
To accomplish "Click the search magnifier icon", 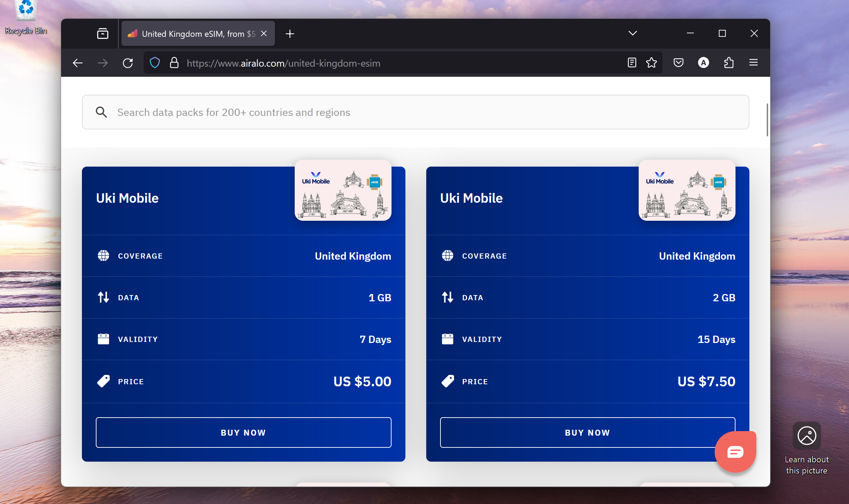I will pos(101,112).
